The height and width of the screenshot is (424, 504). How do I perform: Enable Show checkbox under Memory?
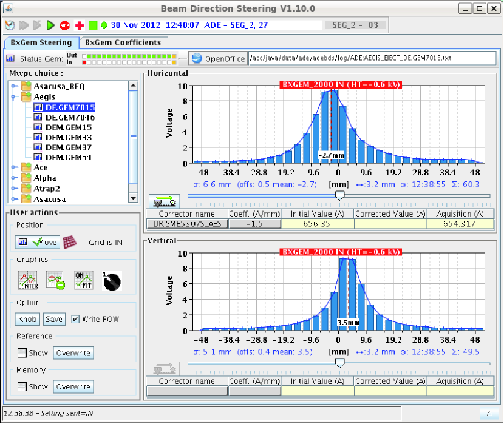pyautogui.click(x=22, y=386)
